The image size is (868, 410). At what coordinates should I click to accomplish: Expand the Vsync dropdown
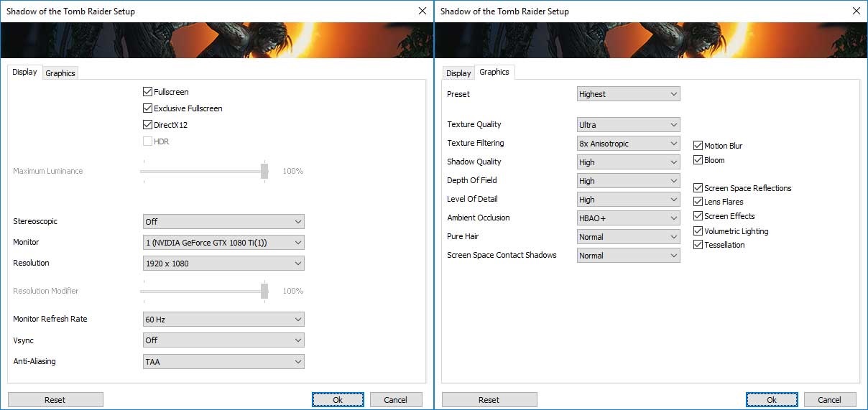pos(223,340)
